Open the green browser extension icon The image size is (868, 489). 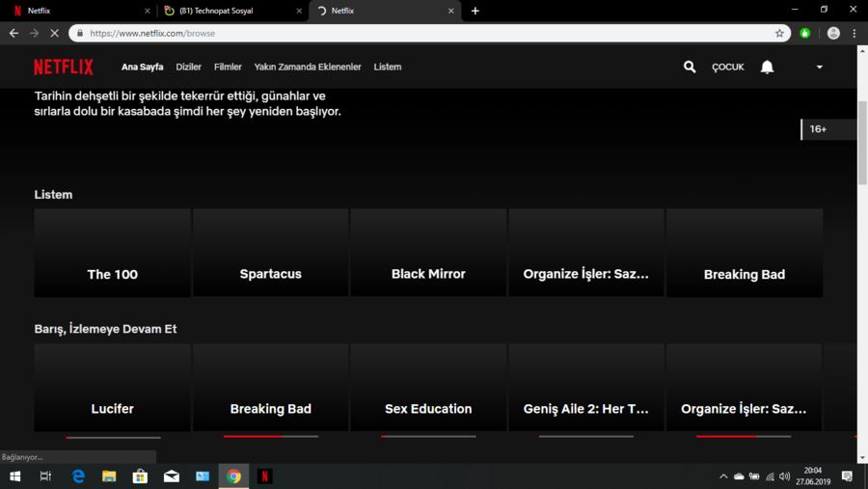(805, 33)
